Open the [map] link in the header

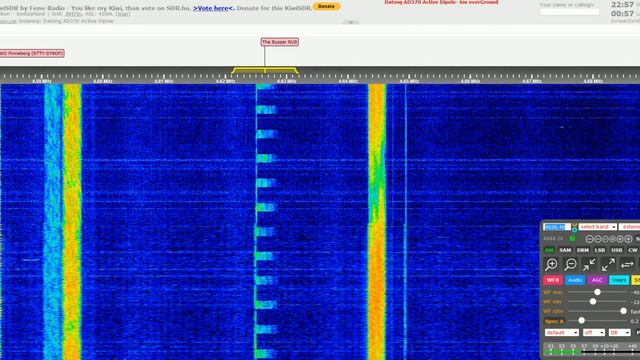pyautogui.click(x=123, y=14)
